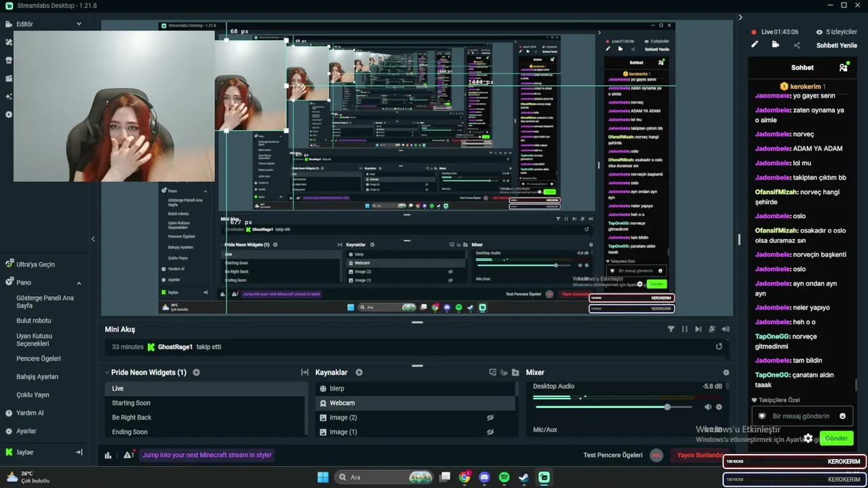Click Ultra'ya Geçin upgrade link

(x=35, y=264)
